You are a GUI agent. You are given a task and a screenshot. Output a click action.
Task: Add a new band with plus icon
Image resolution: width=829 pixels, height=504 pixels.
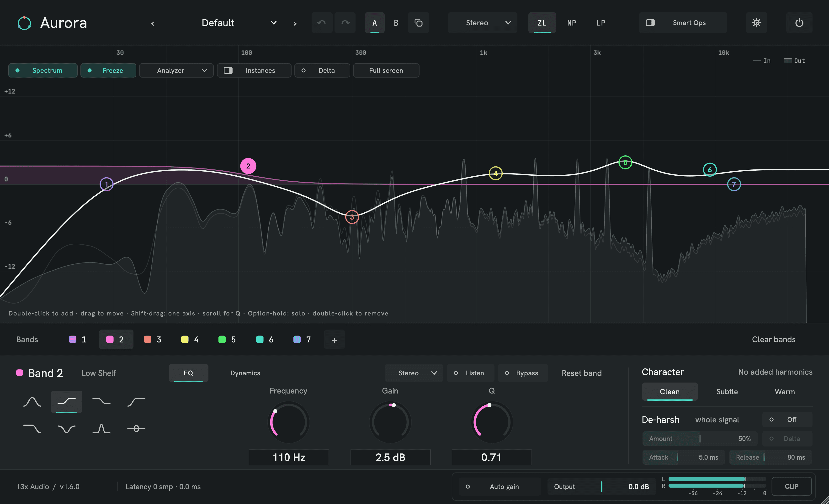click(335, 340)
